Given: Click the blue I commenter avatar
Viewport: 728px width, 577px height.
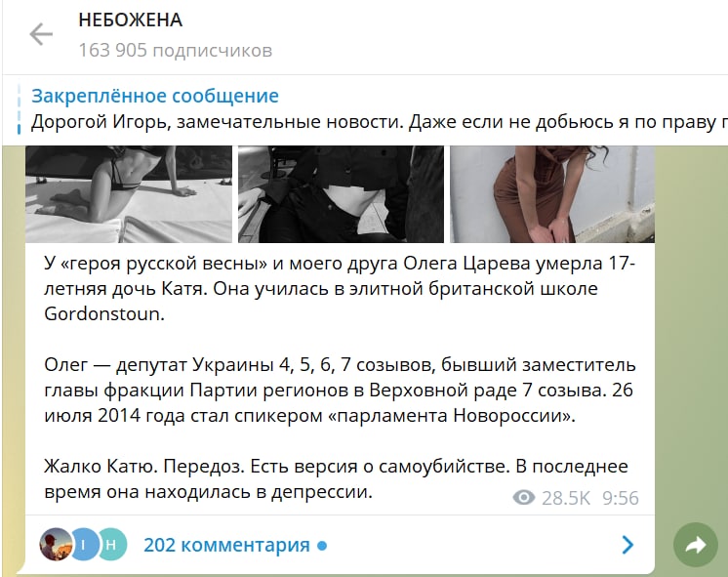Looking at the screenshot, I should [x=84, y=544].
